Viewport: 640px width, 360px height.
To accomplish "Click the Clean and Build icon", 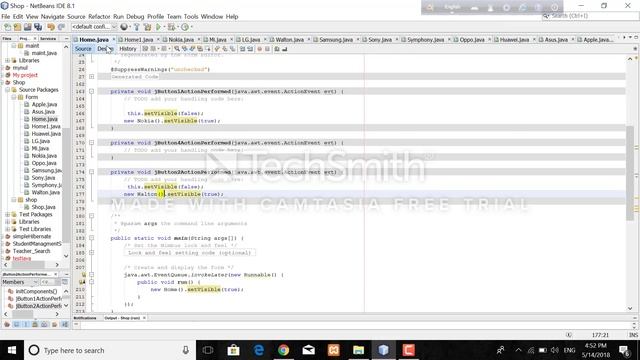I will [x=147, y=27].
